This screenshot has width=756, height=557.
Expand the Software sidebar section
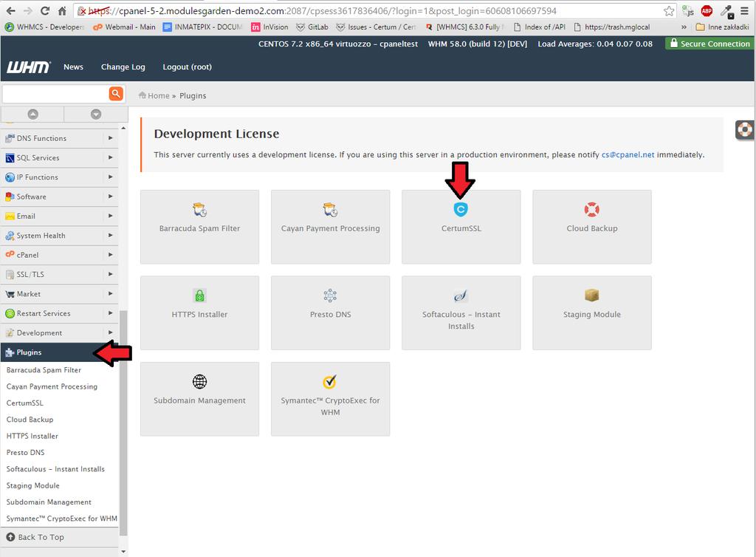(59, 197)
